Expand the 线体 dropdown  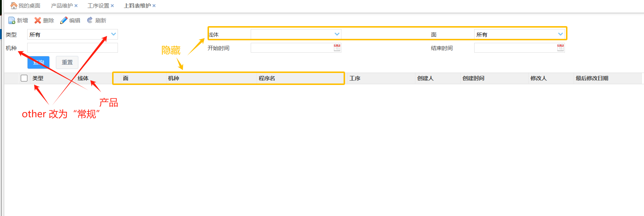(337, 34)
